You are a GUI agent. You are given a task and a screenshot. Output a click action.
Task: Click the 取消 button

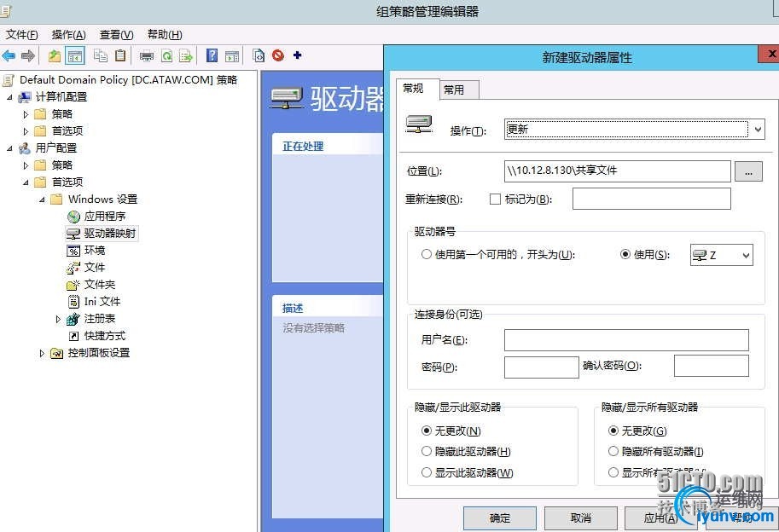click(x=581, y=518)
